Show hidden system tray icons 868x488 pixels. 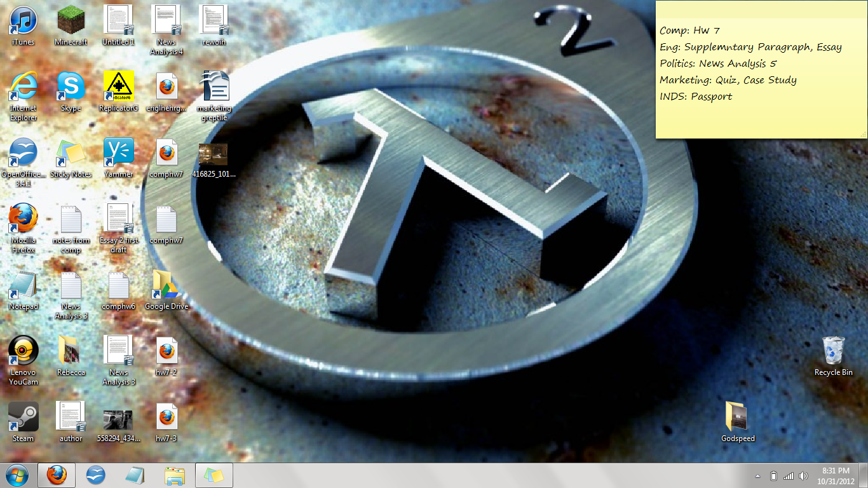[757, 476]
